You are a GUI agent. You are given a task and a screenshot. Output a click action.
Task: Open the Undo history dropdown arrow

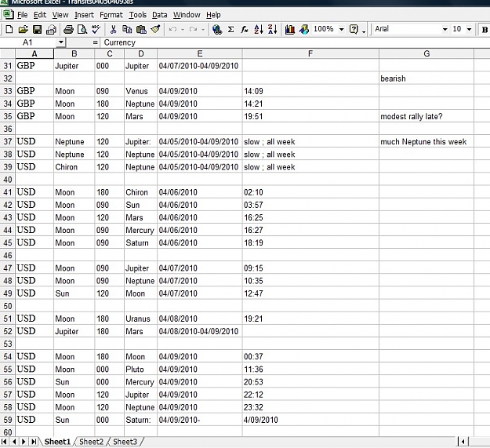[183, 30]
